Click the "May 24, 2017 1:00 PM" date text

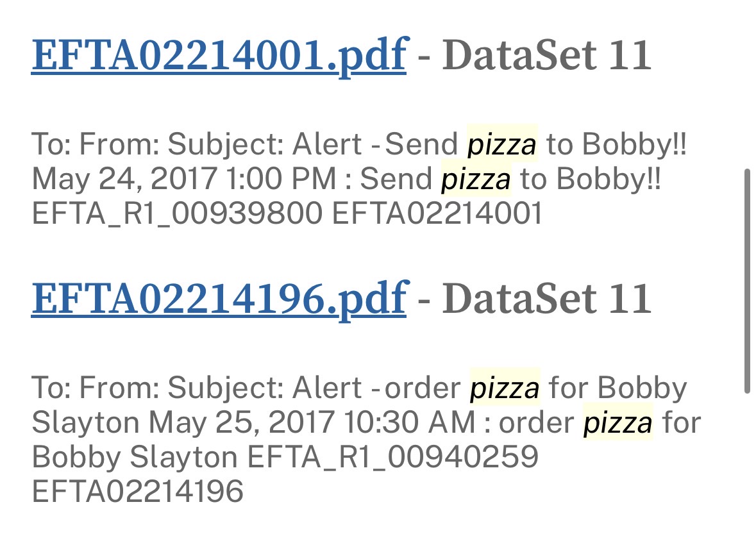click(x=184, y=180)
